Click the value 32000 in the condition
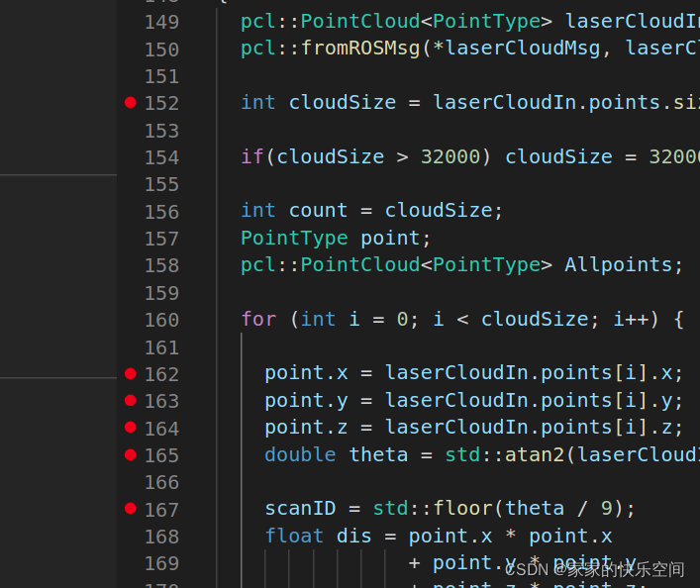The width and height of the screenshot is (700, 588). pos(450,156)
